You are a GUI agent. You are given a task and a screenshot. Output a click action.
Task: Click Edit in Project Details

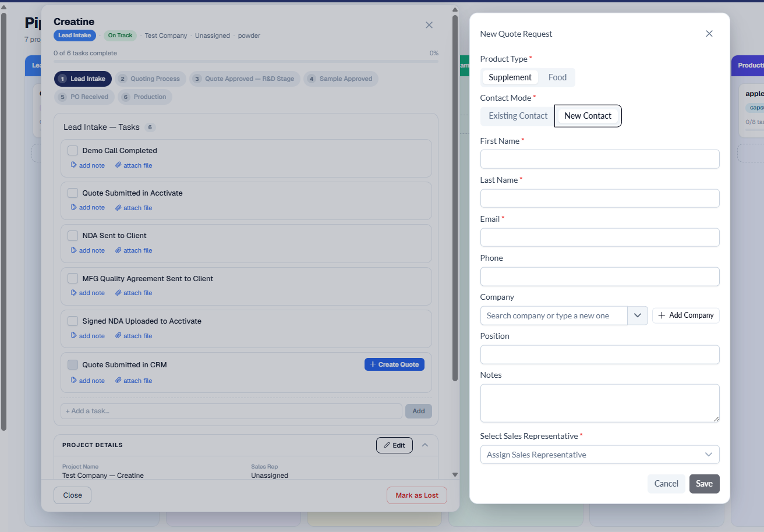point(394,445)
